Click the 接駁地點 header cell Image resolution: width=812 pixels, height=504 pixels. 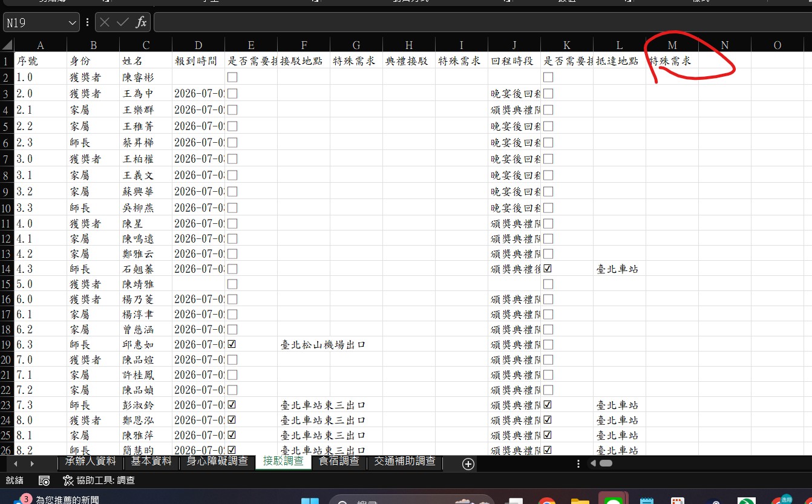pyautogui.click(x=304, y=61)
